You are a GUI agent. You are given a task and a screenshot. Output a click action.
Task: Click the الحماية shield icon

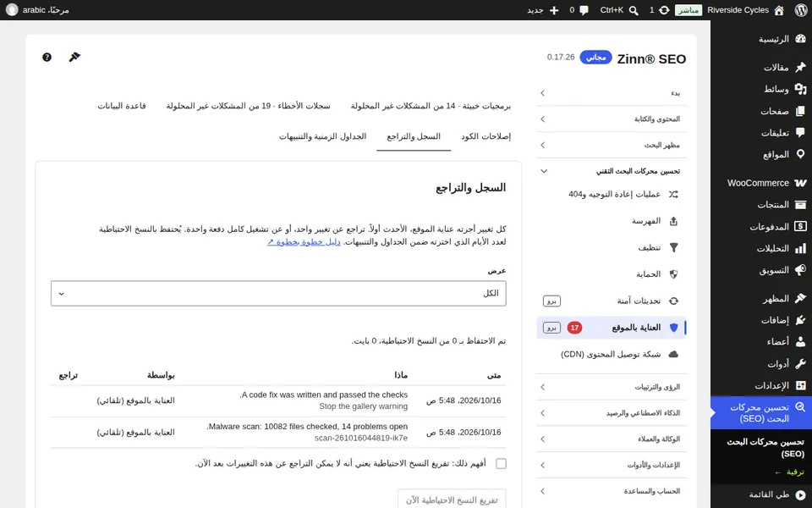[x=673, y=274]
